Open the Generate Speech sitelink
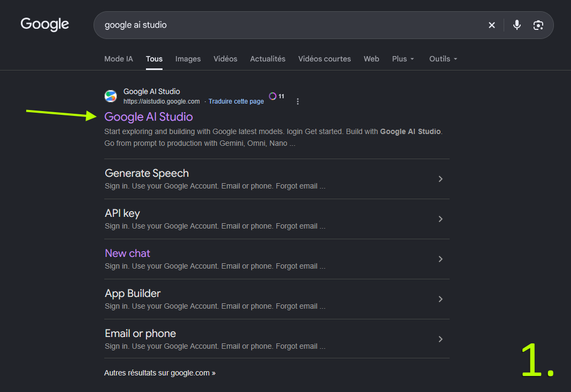Image resolution: width=571 pixels, height=392 pixels. [x=146, y=173]
